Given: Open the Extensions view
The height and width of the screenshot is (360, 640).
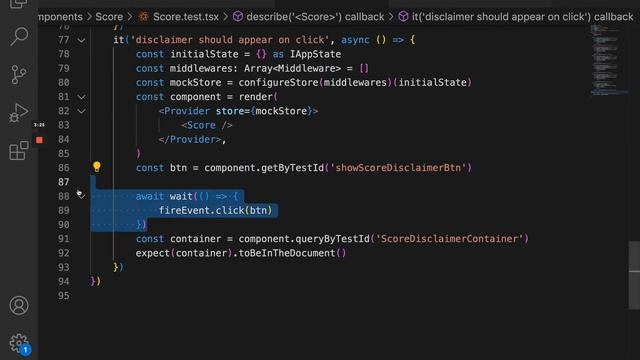Looking at the screenshot, I should 19,151.
